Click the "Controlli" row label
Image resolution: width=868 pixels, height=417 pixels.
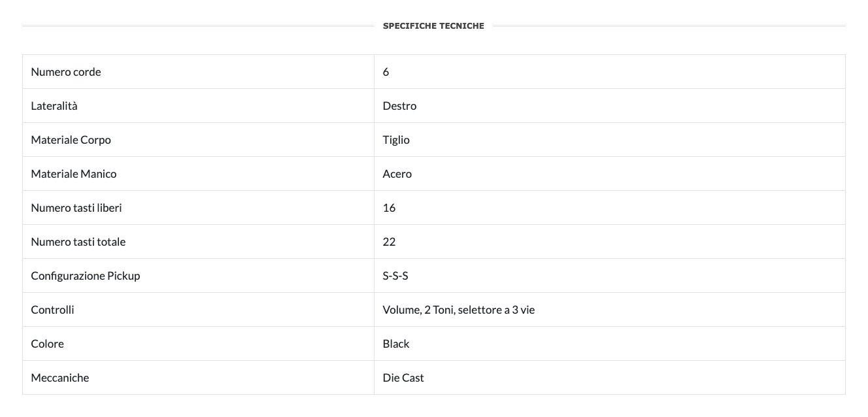click(x=52, y=310)
